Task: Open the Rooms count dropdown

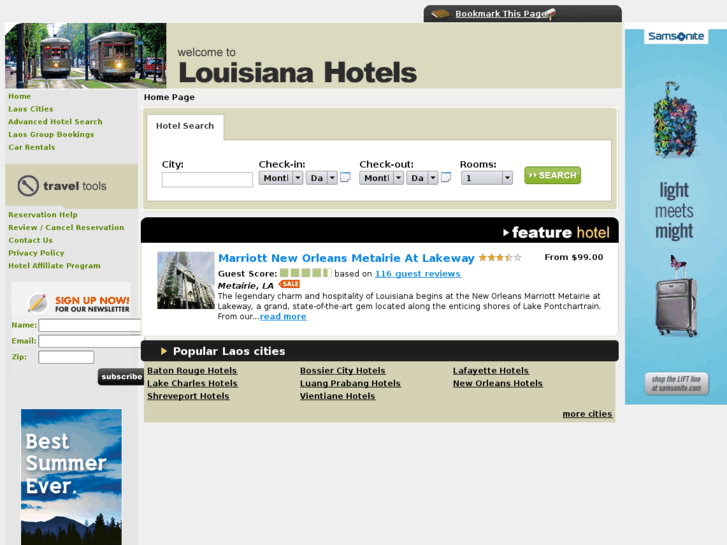Action: [487, 178]
